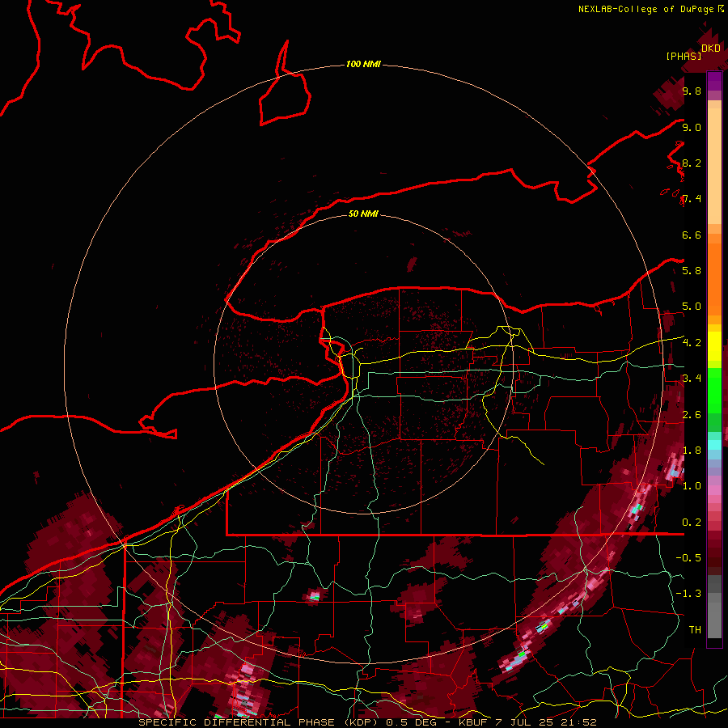Viewport: 728px width, 728px height.
Task: Click the 3.4 value on the color scale
Action: click(x=692, y=378)
